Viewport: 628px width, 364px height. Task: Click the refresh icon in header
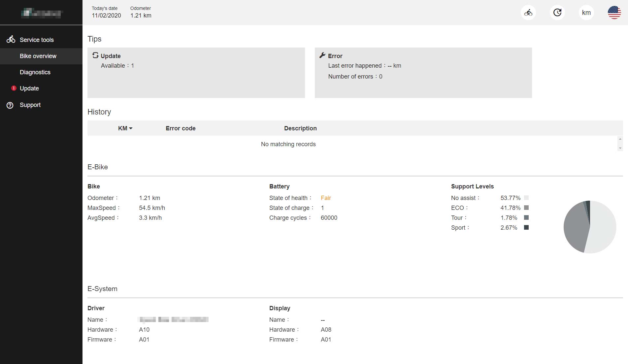tap(557, 13)
